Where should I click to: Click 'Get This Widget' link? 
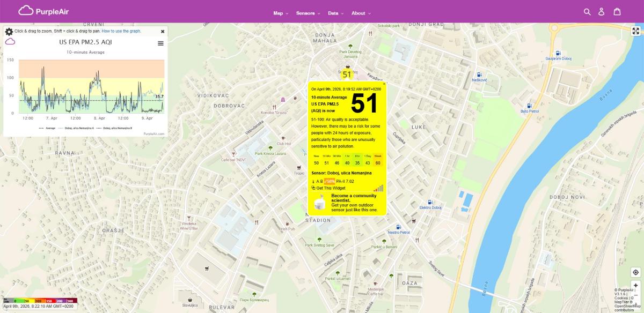331,188
